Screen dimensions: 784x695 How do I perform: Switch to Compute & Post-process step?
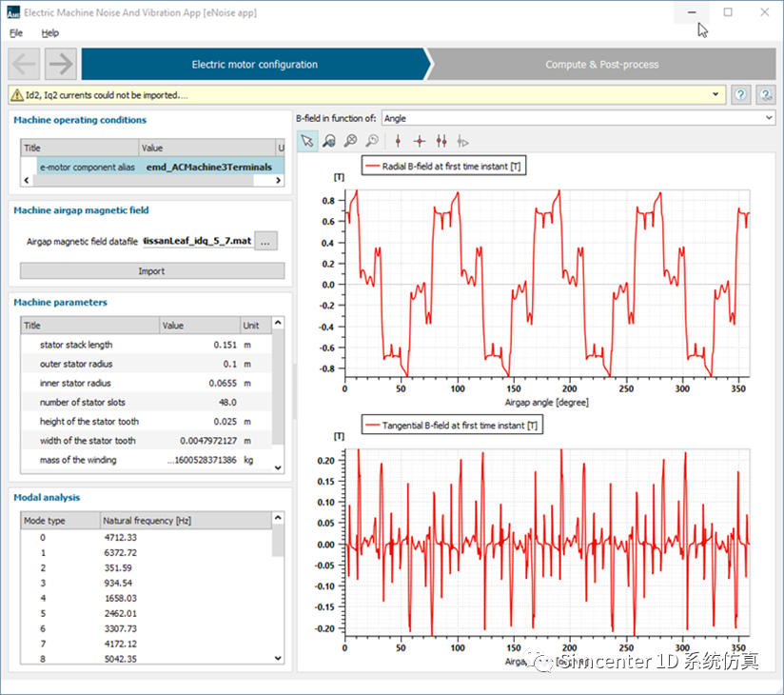coord(601,65)
